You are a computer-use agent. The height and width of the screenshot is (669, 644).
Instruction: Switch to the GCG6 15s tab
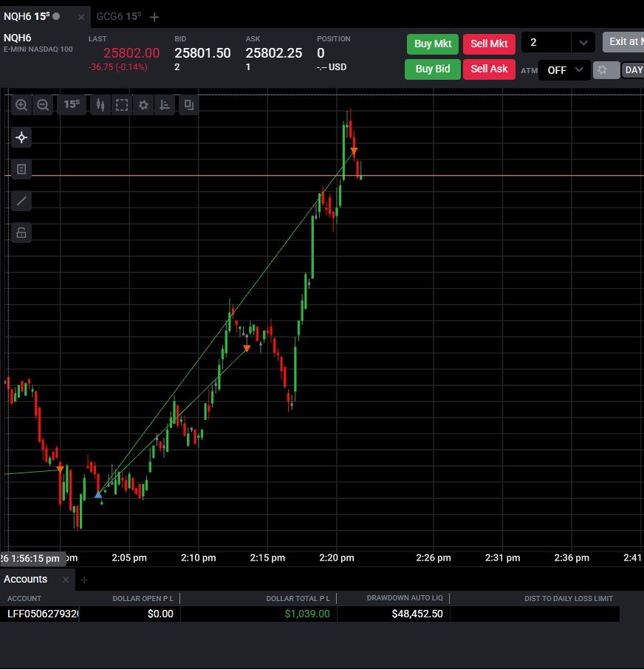coord(118,16)
